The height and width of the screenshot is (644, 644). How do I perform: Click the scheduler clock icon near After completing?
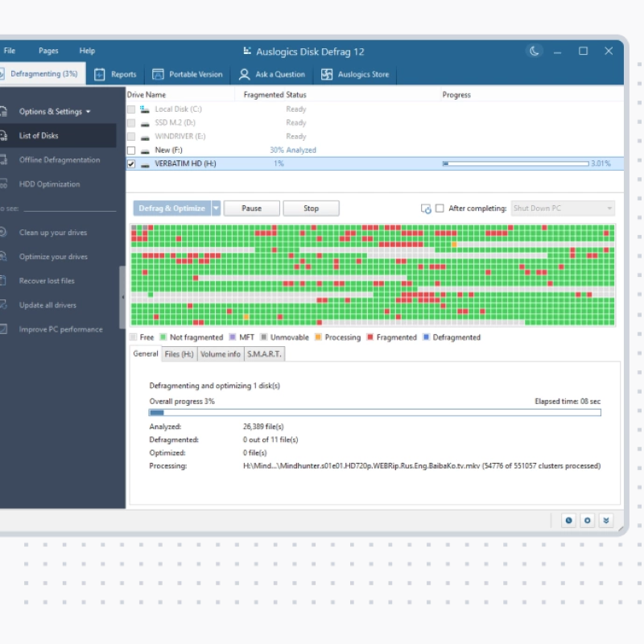pos(426,208)
